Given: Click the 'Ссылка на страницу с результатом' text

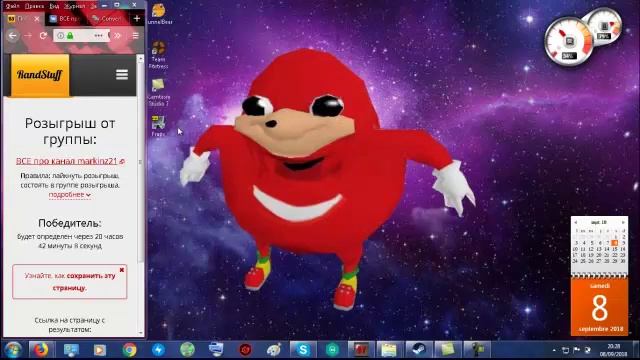Looking at the screenshot, I should [70, 325].
